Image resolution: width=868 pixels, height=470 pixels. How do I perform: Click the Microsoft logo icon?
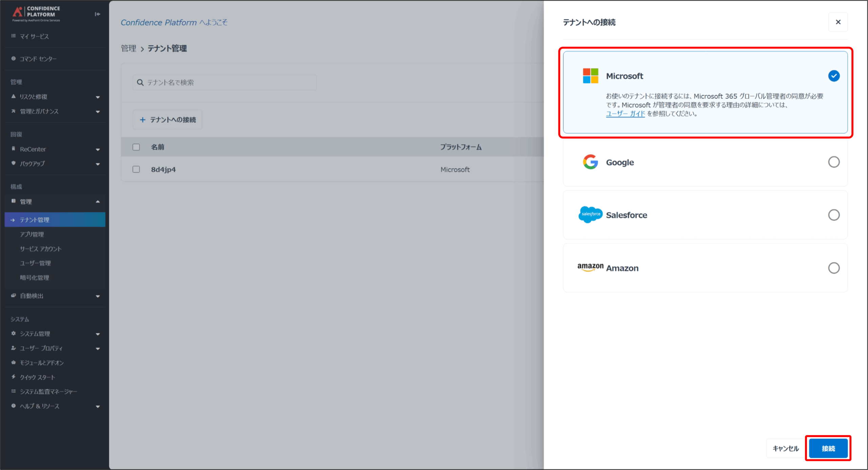click(590, 76)
